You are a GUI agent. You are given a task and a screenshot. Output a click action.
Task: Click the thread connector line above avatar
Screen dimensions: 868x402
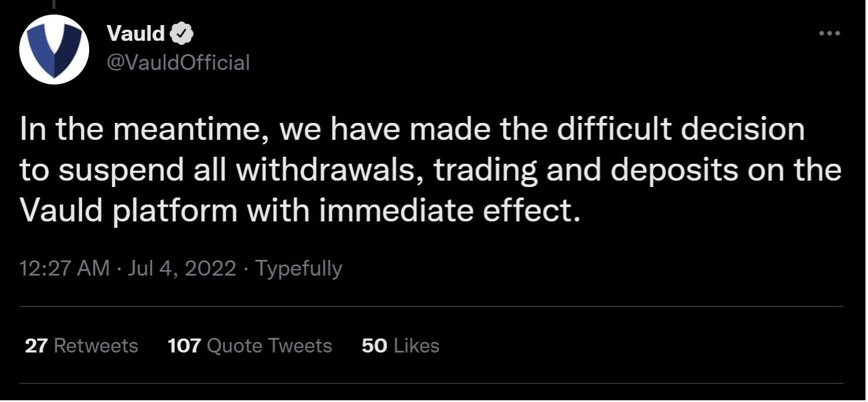(x=54, y=5)
